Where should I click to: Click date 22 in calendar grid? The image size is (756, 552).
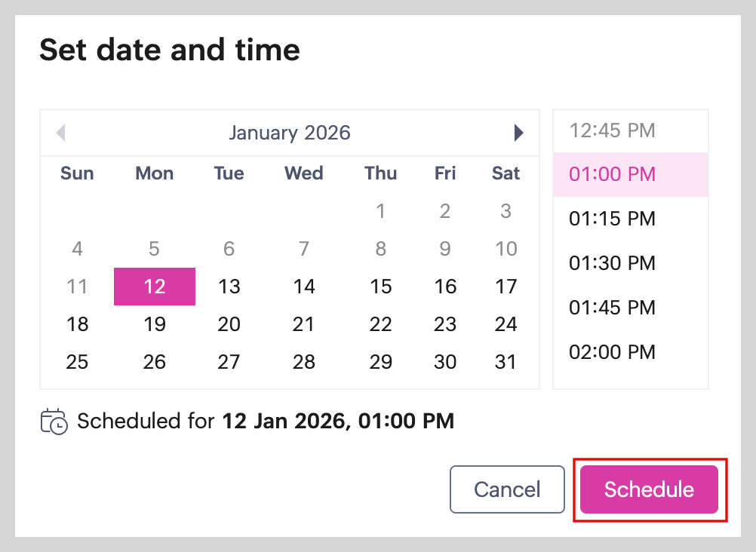381,324
